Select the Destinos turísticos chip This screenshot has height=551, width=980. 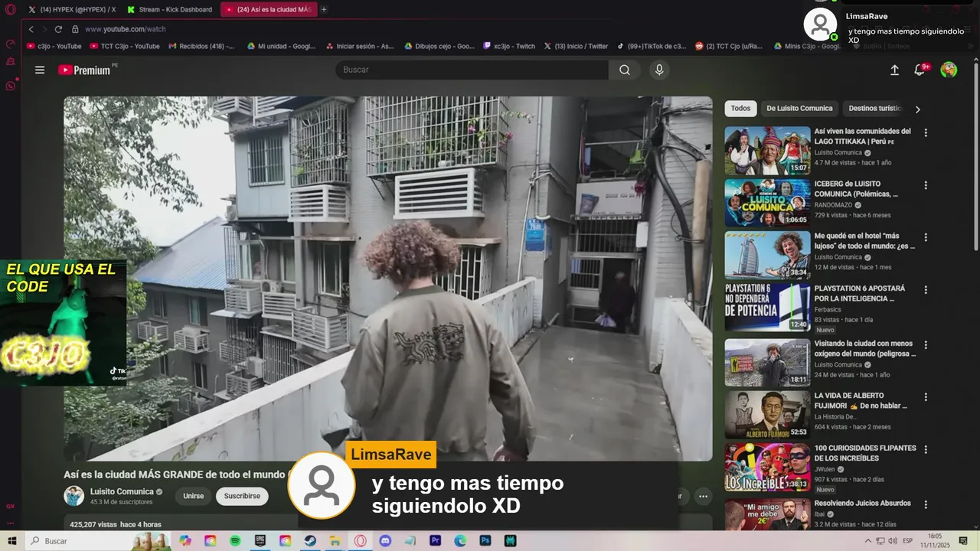click(x=875, y=109)
